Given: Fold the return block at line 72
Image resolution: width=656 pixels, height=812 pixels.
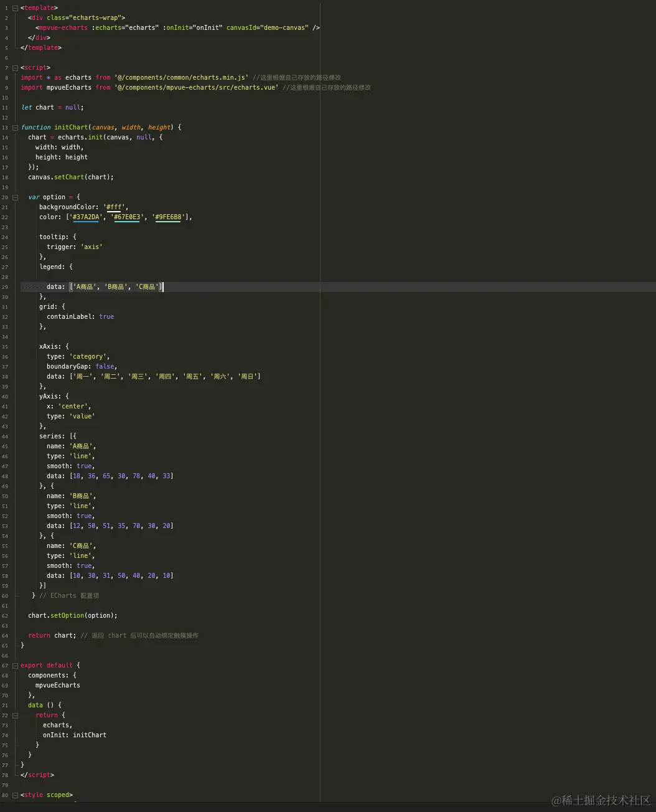Looking at the screenshot, I should pos(16,715).
